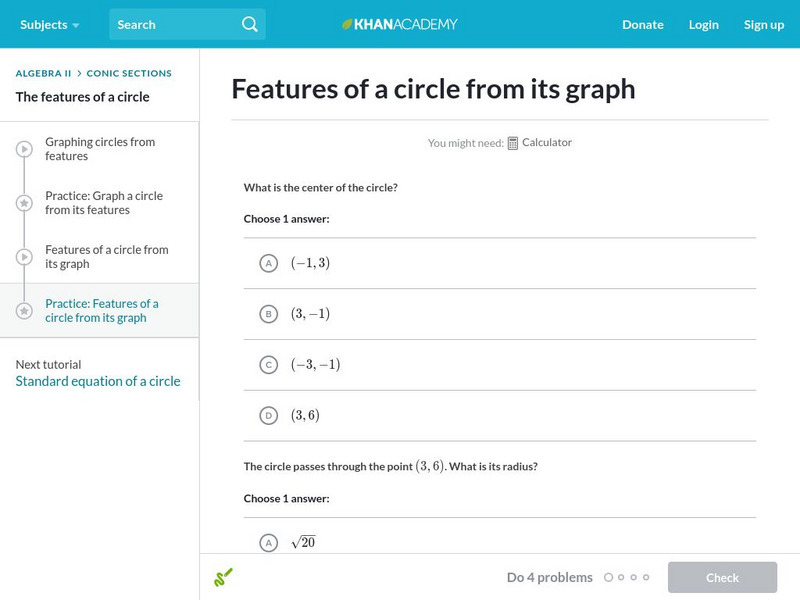Click the first problem progress dot
Viewport: 800px width, 600px height.
pos(608,577)
